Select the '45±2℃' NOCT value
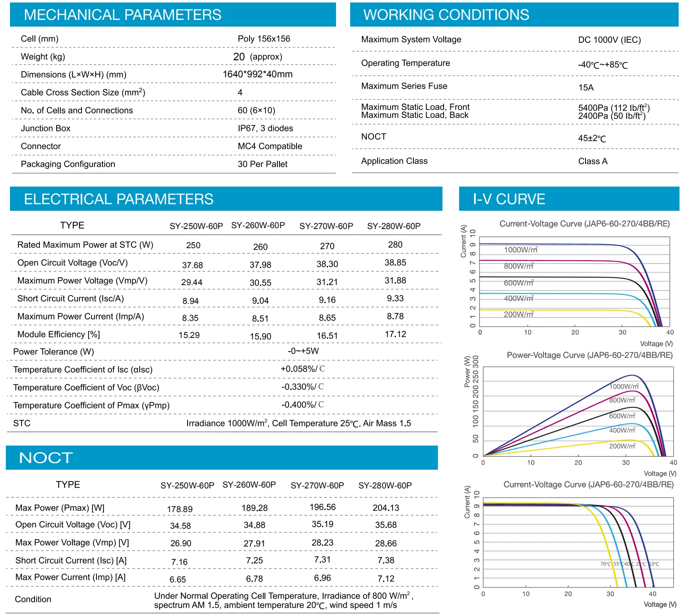The height and width of the screenshot is (616, 682). pos(592,138)
